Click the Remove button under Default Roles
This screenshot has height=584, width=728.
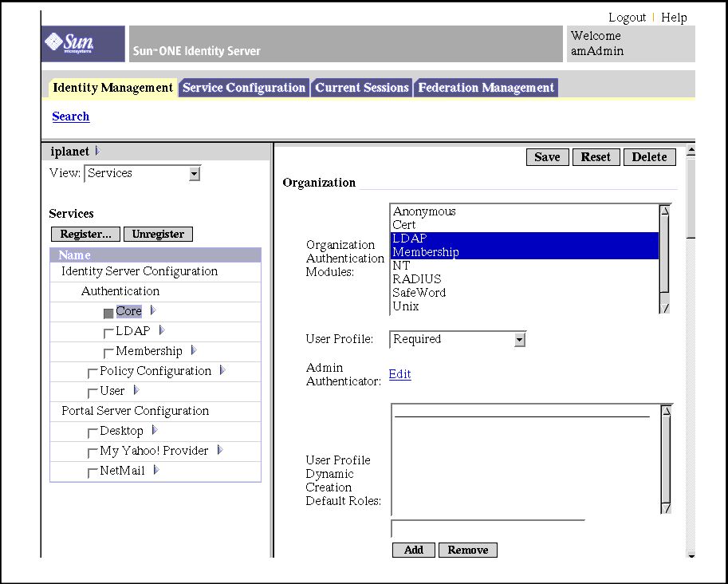467,550
